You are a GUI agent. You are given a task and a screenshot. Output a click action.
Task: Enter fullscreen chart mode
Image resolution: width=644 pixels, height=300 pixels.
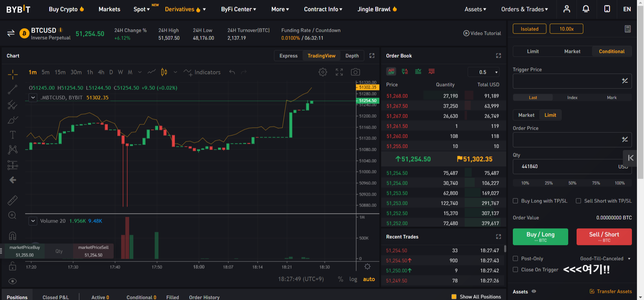(x=339, y=72)
